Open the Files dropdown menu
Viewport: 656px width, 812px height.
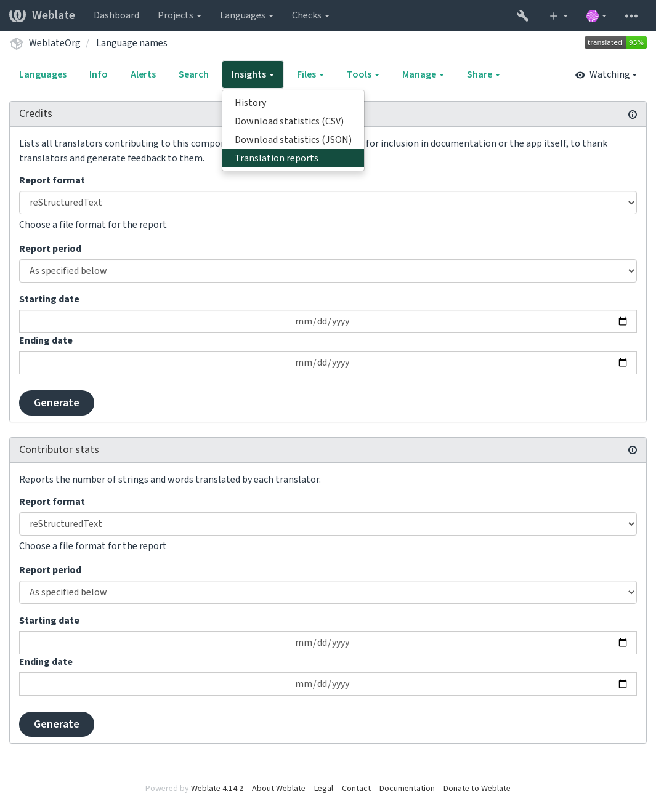coord(310,74)
